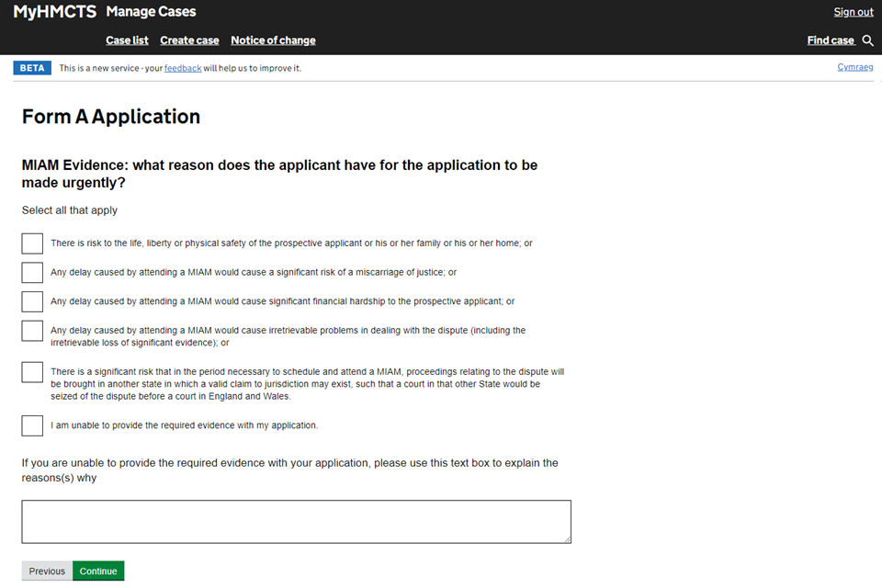Go back using the Previous button
The height and width of the screenshot is (588, 882).
47,571
